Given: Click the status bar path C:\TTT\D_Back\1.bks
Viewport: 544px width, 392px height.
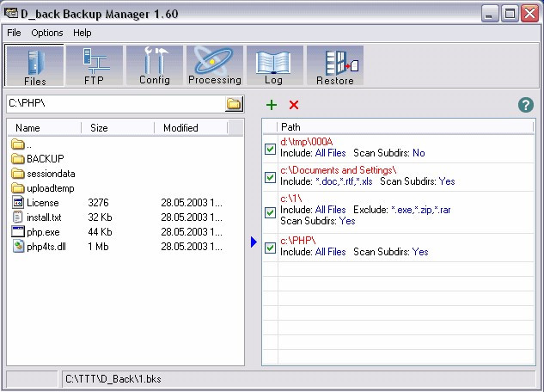Looking at the screenshot, I should (x=113, y=379).
